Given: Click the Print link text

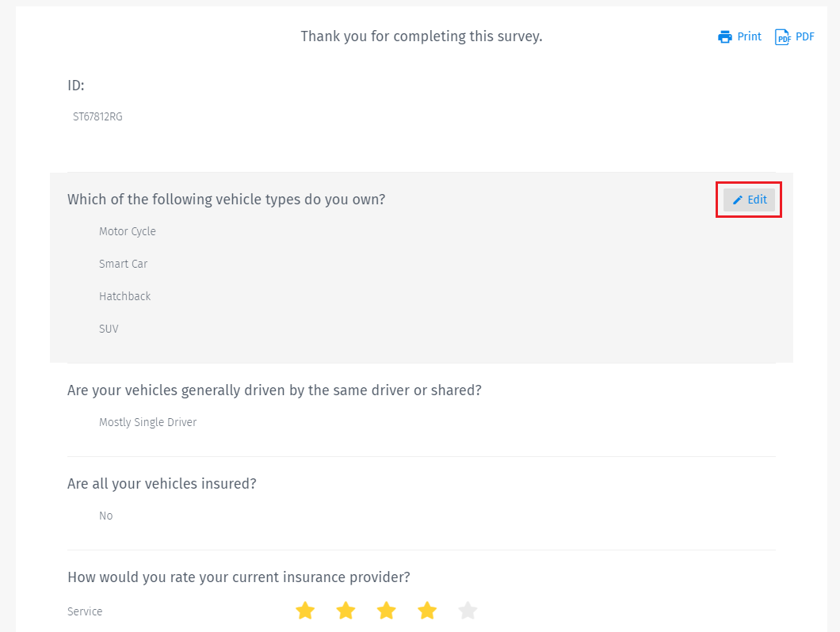Looking at the screenshot, I should click(x=749, y=36).
